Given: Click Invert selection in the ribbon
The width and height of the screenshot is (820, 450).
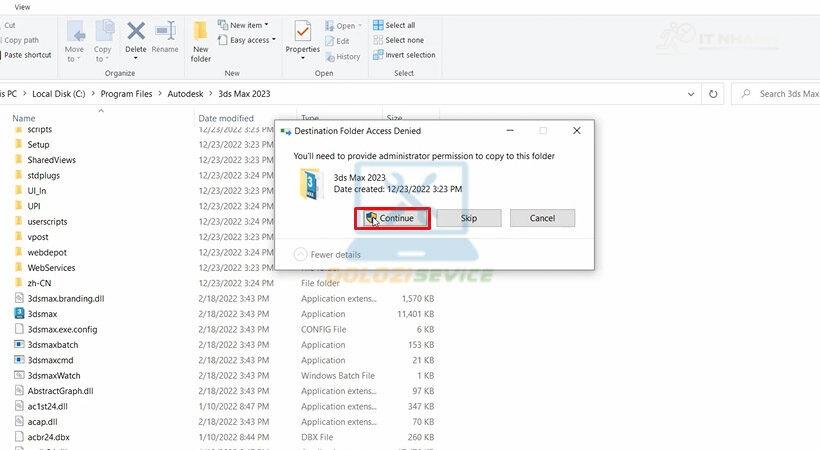Looking at the screenshot, I should (x=404, y=55).
